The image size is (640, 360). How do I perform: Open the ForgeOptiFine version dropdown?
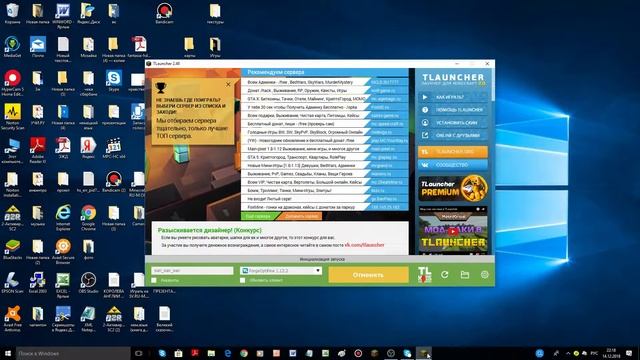[x=281, y=271]
